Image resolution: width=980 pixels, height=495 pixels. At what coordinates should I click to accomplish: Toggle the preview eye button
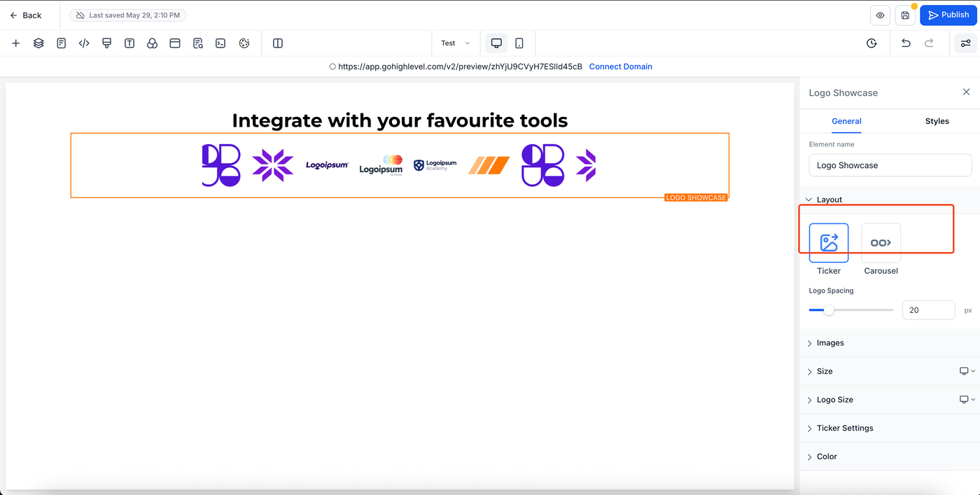coord(880,15)
